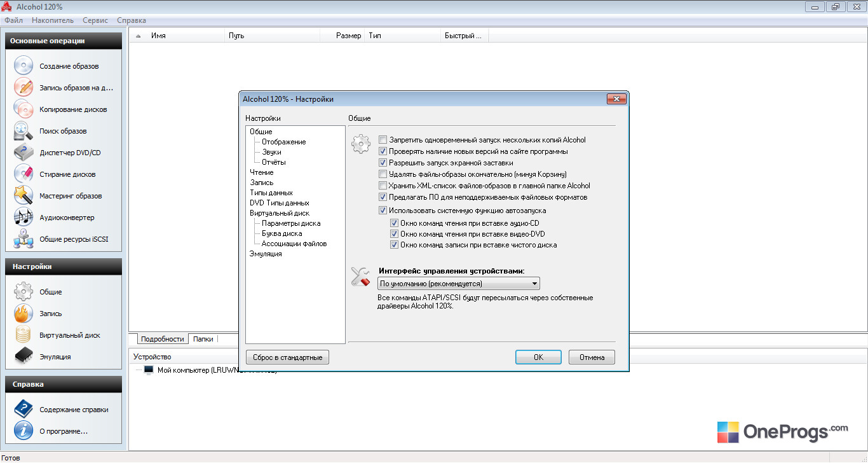Image resolution: width=868 pixels, height=463 pixels.
Task: Click the Содержание справки book icon
Action: pos(24,410)
